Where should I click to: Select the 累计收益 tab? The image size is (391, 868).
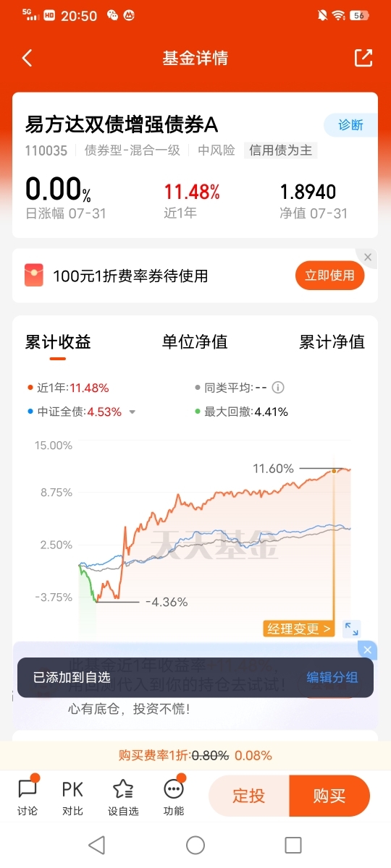58,342
